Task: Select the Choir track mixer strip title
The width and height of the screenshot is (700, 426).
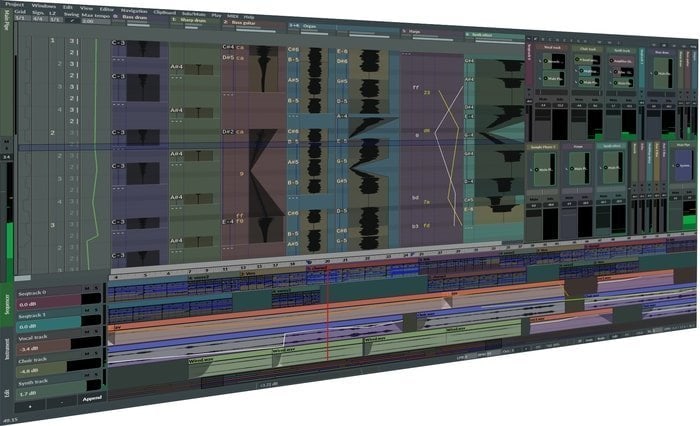Action: click(x=588, y=49)
